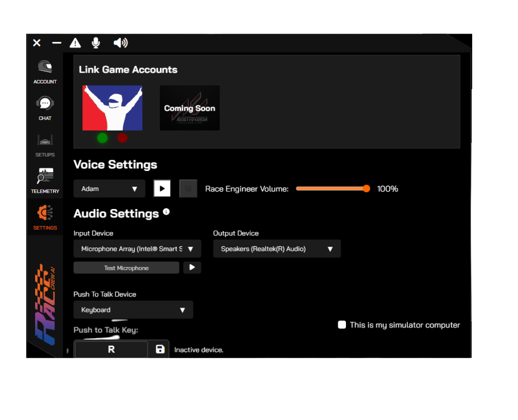This screenshot has height=420, width=518.
Task: Click the warning triangle icon
Action: 75,43
